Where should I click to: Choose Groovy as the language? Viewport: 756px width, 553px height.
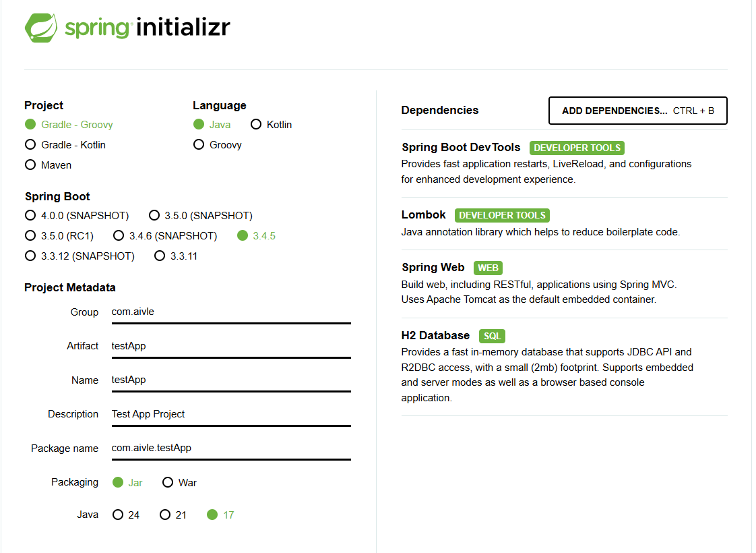click(218, 145)
